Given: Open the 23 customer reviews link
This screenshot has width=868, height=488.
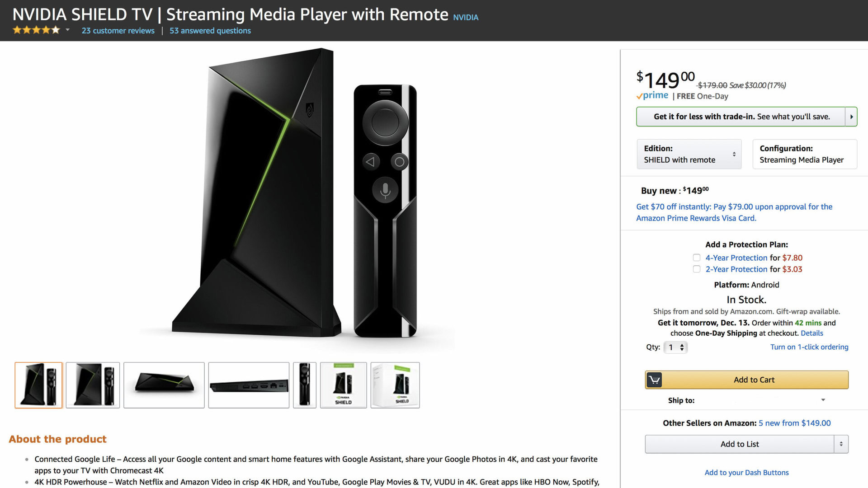Looking at the screenshot, I should (x=118, y=31).
